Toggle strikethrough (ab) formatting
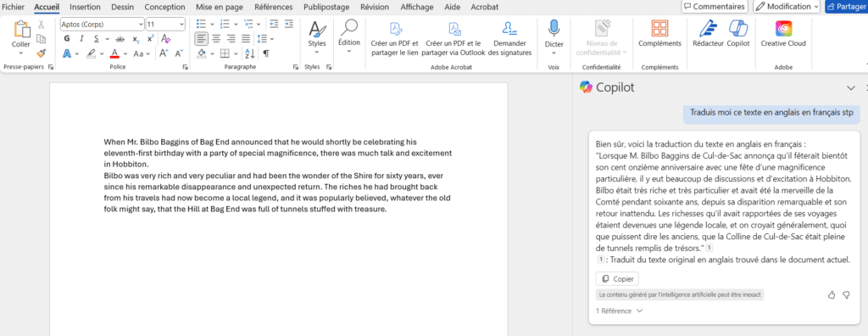 tap(120, 39)
